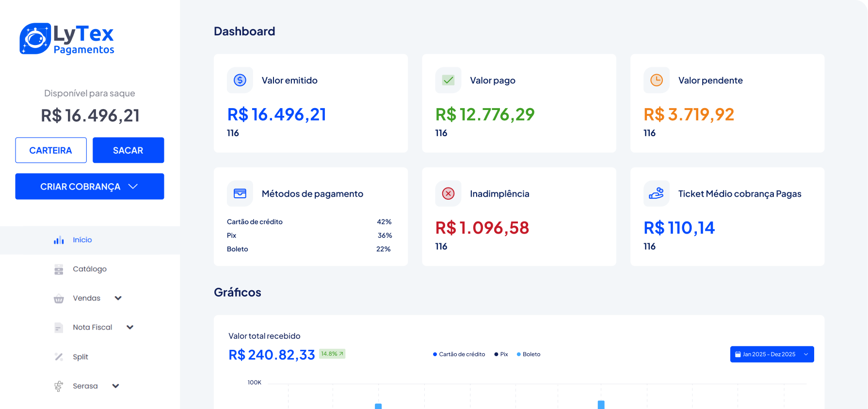Click the Split percent icon in sidebar
The image size is (868, 409).
[x=59, y=357]
